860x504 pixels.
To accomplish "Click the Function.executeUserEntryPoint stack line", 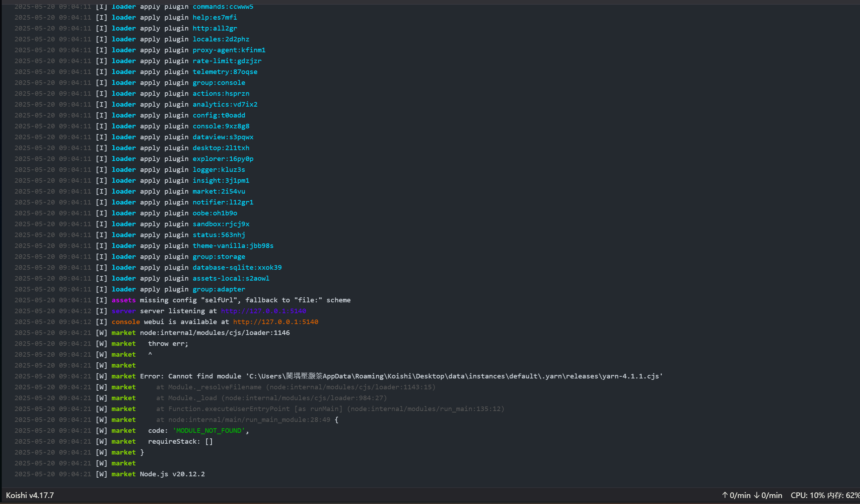I will point(330,409).
